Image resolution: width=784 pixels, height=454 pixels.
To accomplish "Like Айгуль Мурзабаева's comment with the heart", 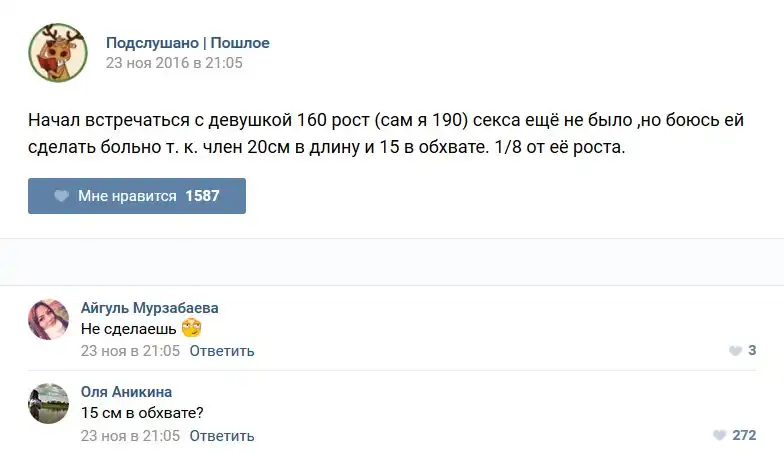I will click(735, 351).
